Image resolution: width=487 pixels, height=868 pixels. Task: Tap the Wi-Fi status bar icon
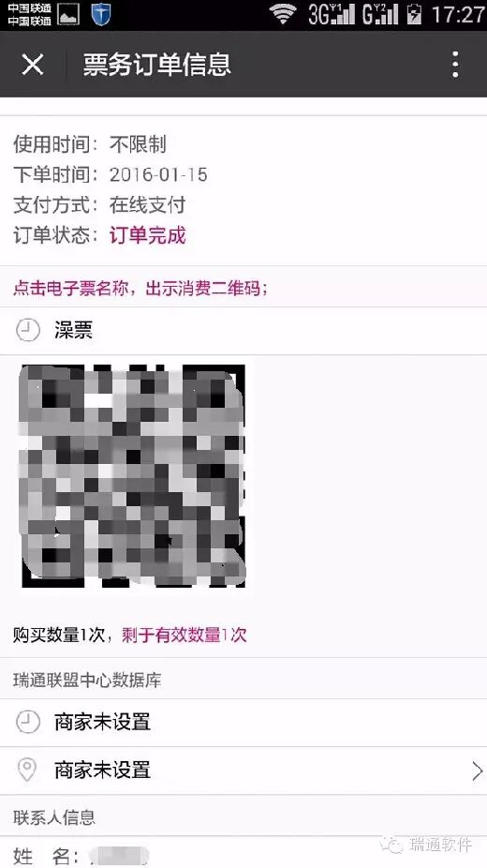283,15
